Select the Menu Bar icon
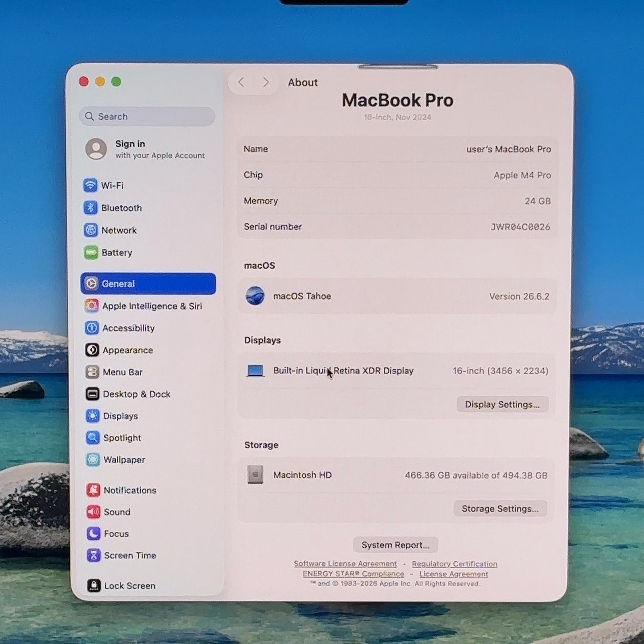 (92, 372)
